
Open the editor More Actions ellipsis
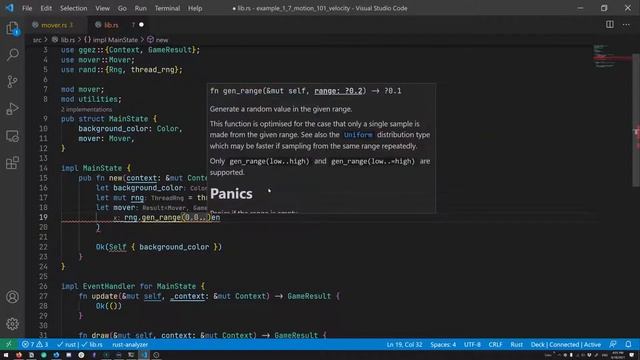click(x=626, y=24)
